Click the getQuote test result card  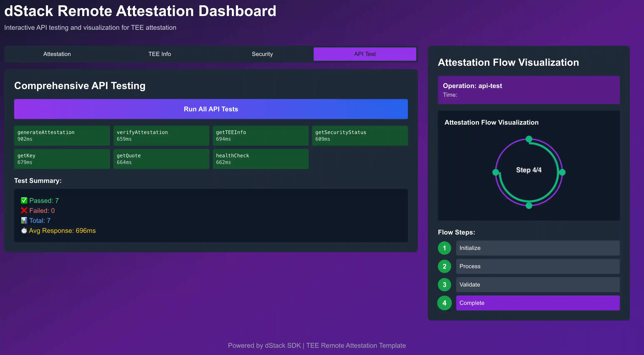pyautogui.click(x=161, y=159)
